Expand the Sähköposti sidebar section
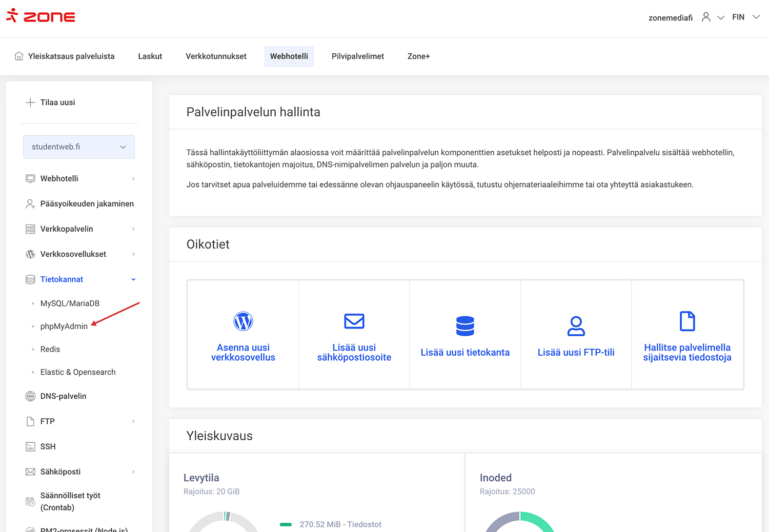The height and width of the screenshot is (532, 769). pyautogui.click(x=133, y=472)
